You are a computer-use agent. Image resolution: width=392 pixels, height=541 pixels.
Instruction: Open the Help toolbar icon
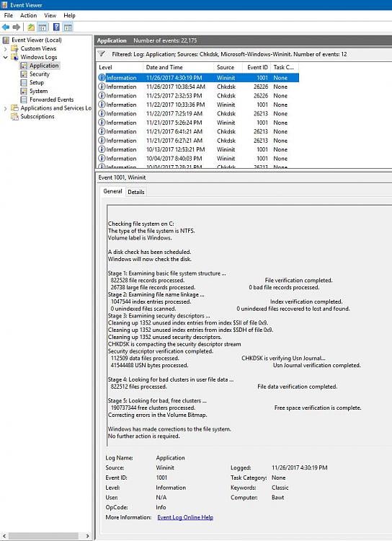[x=56, y=27]
